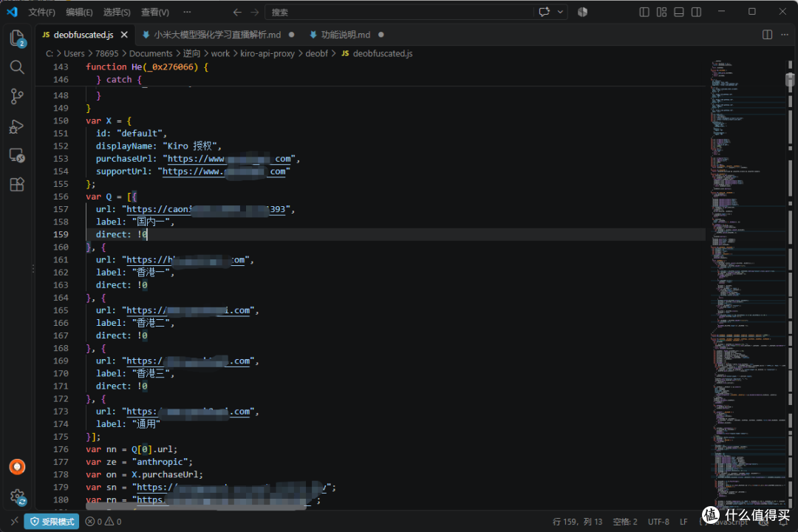
Task: Open the remote window indicator in status bar
Action: click(x=14, y=522)
